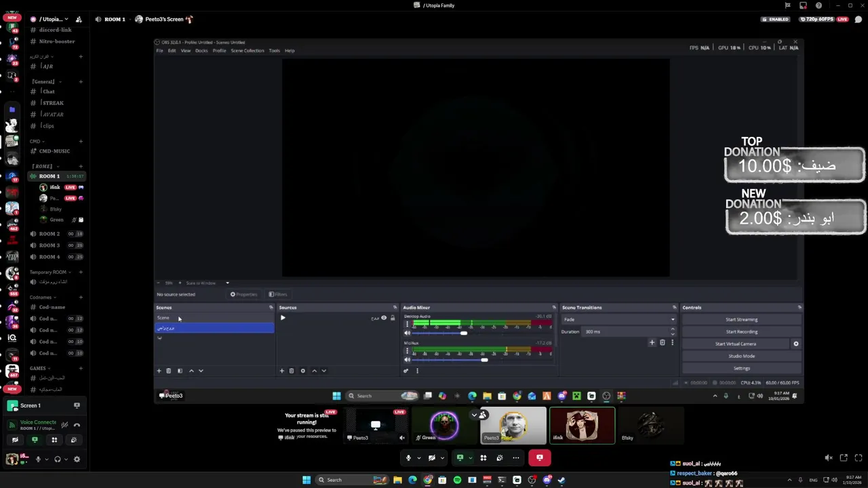Toggle the source lock icon in Sources
The width and height of the screenshot is (868, 488).
(x=392, y=318)
